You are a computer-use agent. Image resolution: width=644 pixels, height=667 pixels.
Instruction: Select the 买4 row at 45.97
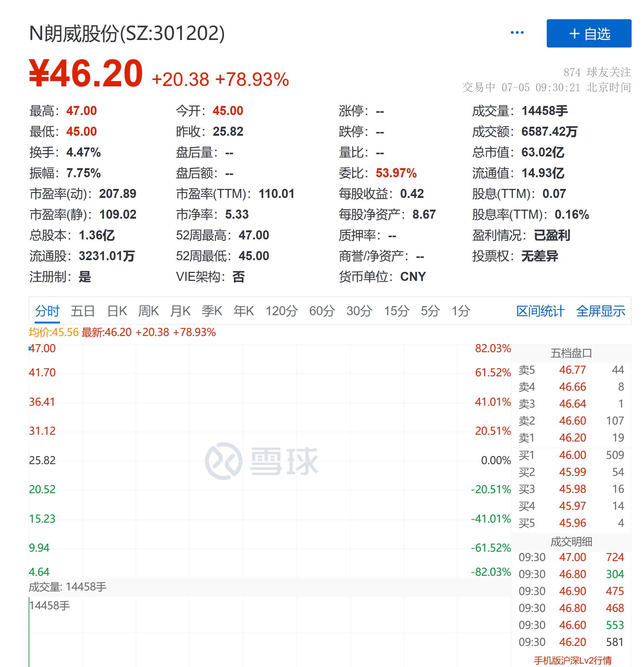(x=571, y=506)
